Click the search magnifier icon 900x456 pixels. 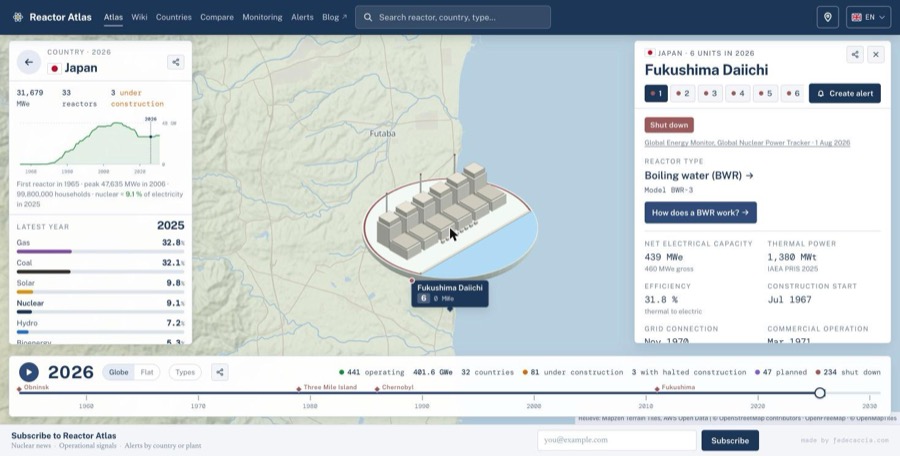point(368,17)
